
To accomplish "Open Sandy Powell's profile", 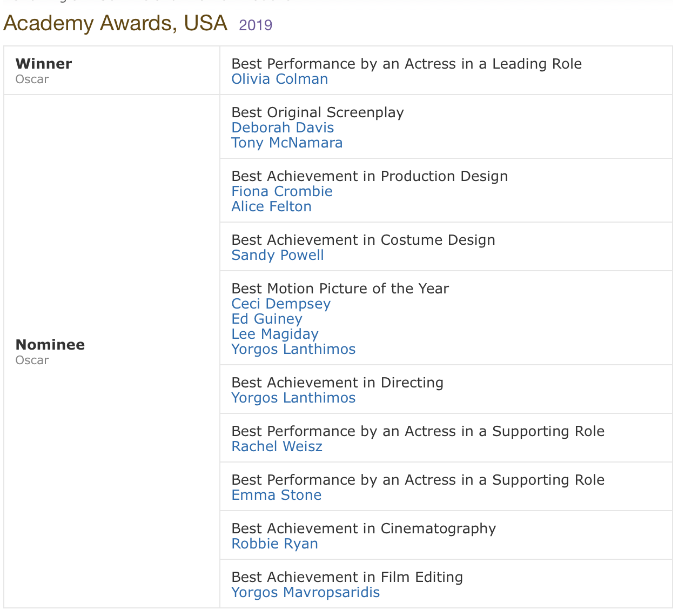I will click(x=278, y=255).
